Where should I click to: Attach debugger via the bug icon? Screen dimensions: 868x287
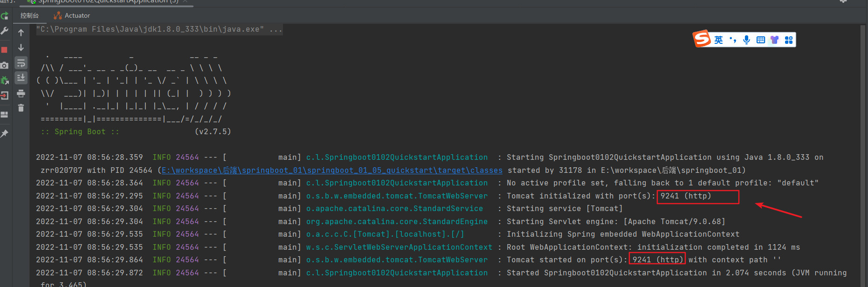[4, 80]
